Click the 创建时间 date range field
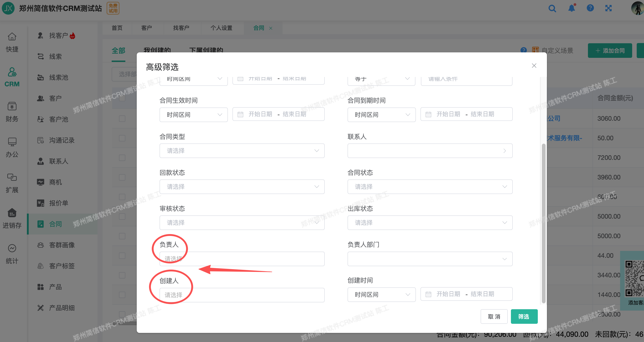The width and height of the screenshot is (644, 342). [x=466, y=294]
